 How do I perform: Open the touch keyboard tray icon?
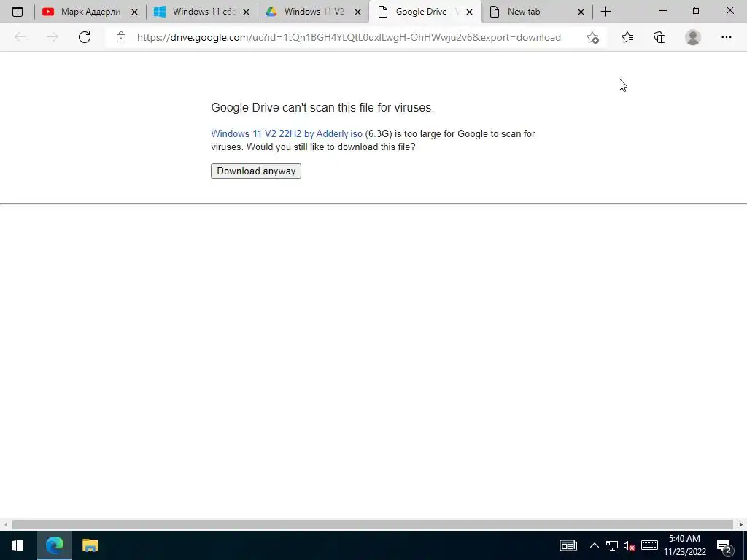coord(649,545)
